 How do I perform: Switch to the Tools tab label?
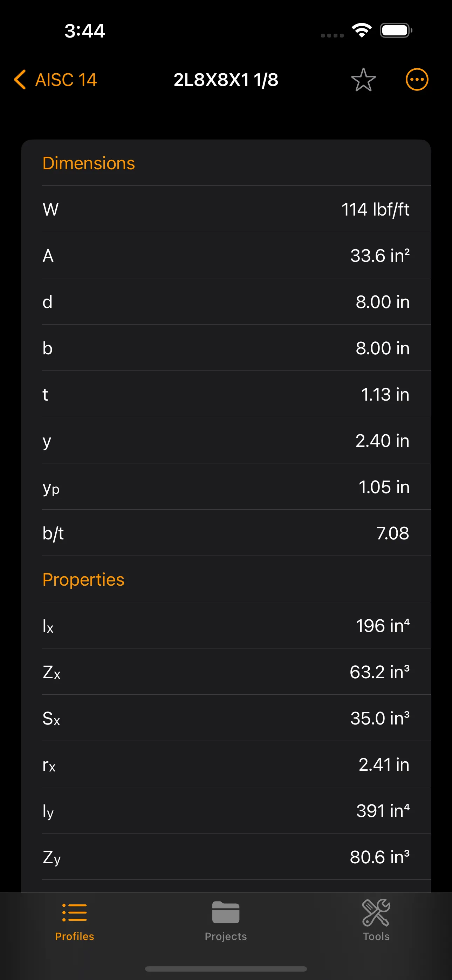click(x=376, y=936)
